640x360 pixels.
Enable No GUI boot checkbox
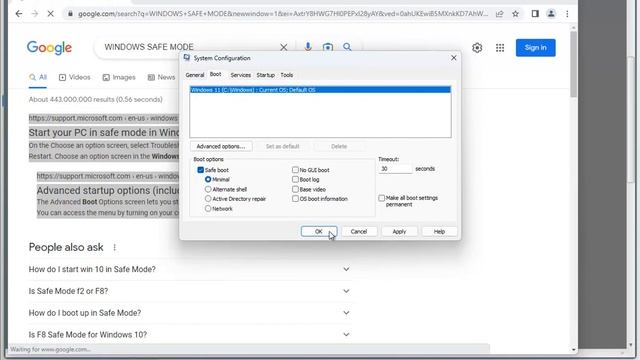coord(295,170)
